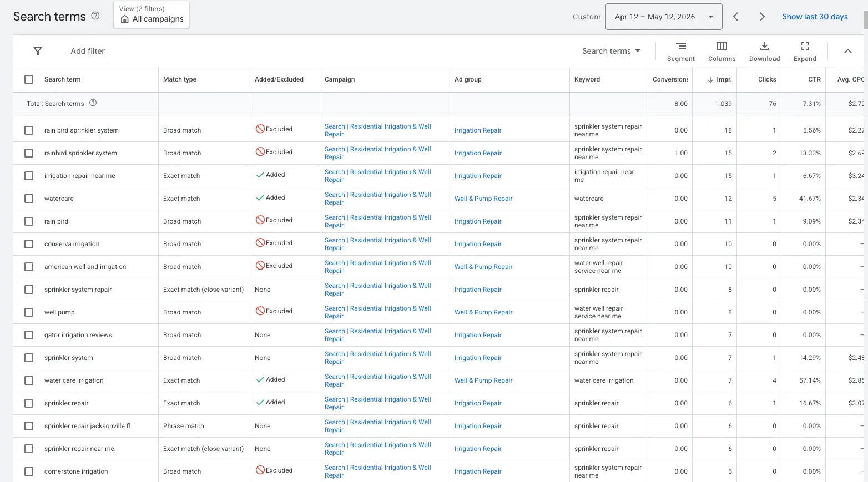This screenshot has width=868, height=482.
Task: Click Added checkmark for water care irrigation
Action: [260, 379]
